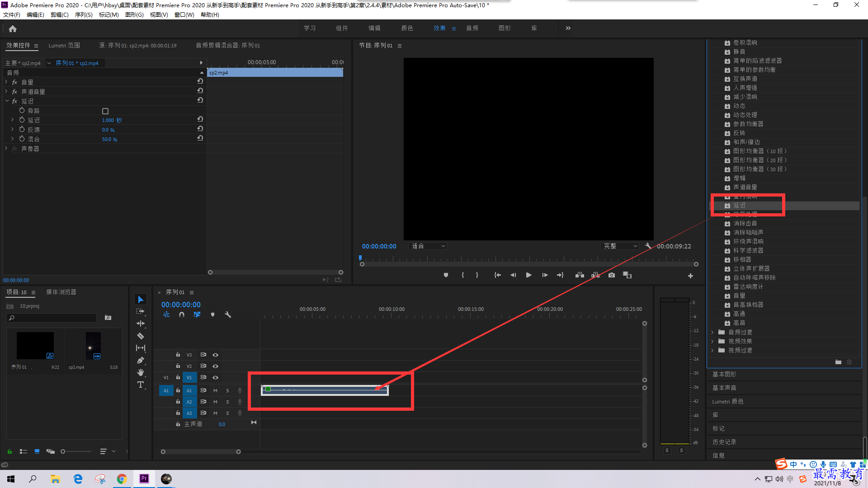Select the Hand tool
868x488 pixels.
141,372
